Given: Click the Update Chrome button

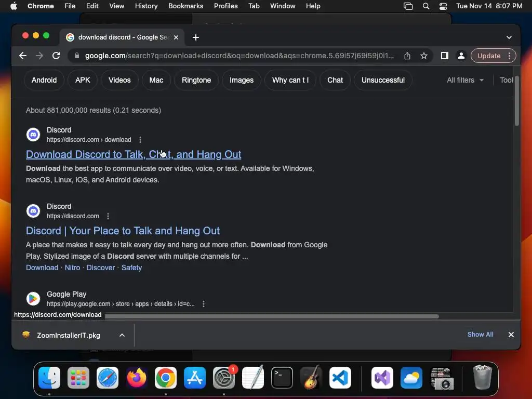Looking at the screenshot, I should coord(489,56).
